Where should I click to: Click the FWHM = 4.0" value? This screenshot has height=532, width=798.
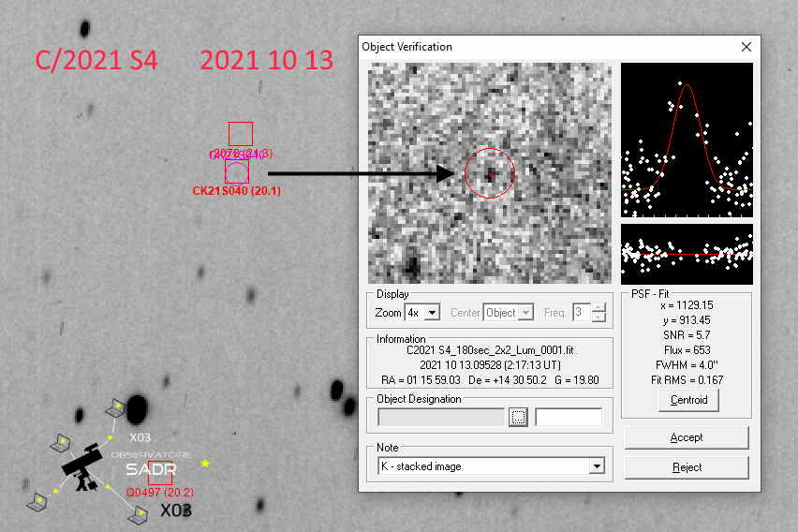[687, 365]
